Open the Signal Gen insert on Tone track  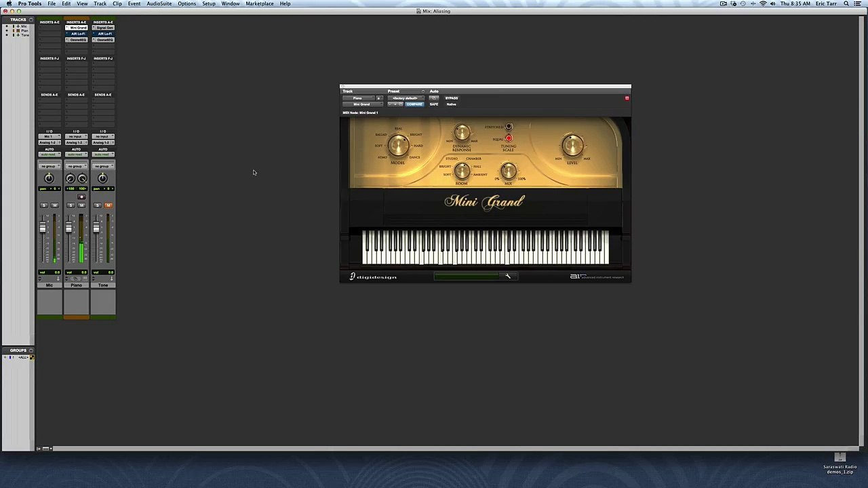tap(105, 28)
